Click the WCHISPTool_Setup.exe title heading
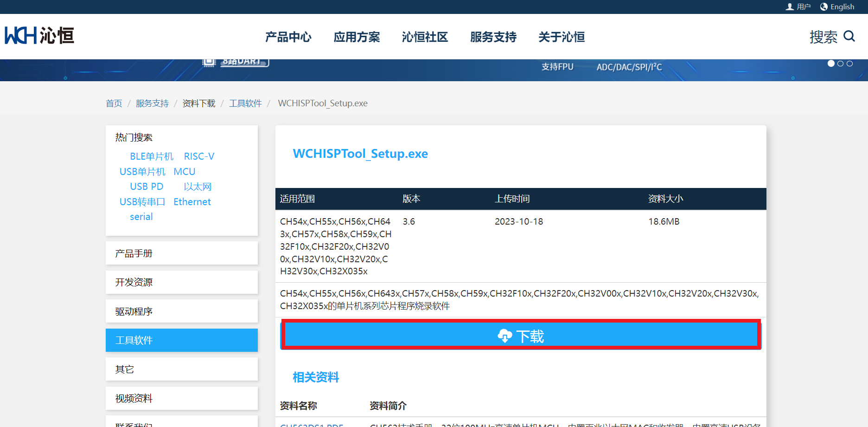Screen dimensions: 868x427 click(360, 154)
